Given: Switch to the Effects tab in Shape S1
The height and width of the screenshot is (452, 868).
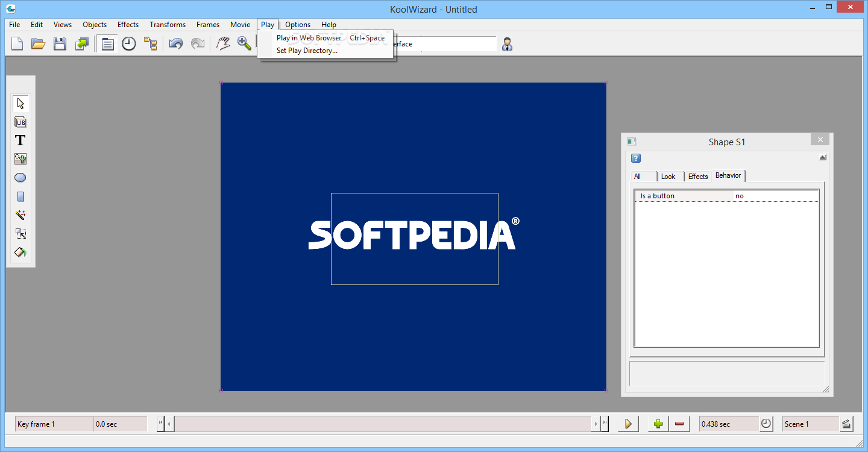Looking at the screenshot, I should tap(698, 177).
